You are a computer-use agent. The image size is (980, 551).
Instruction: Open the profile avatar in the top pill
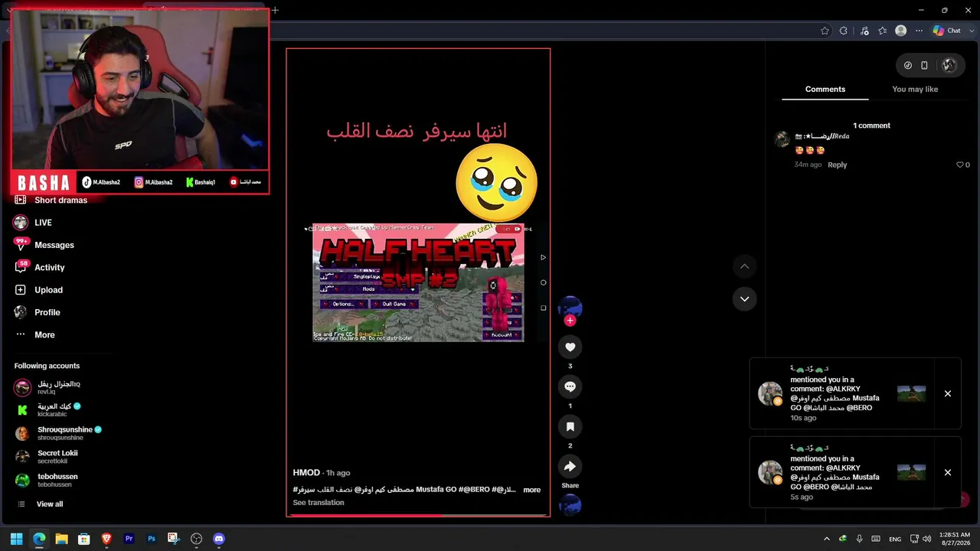[949, 66]
